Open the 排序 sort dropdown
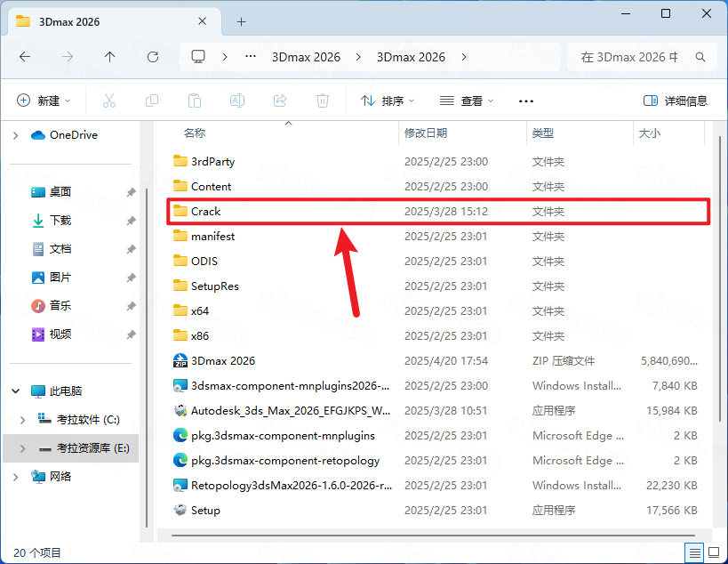728x564 pixels. (x=388, y=101)
